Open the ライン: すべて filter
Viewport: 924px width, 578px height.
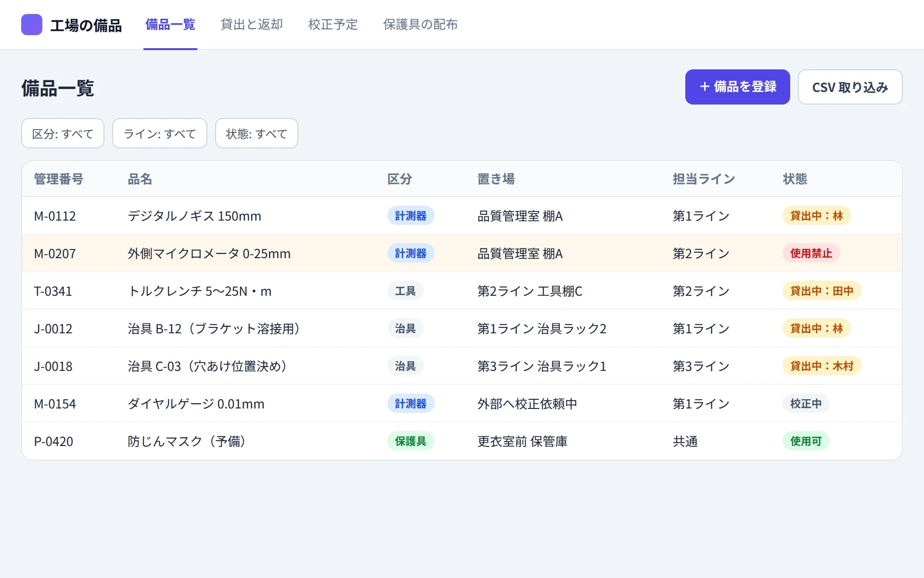point(160,133)
